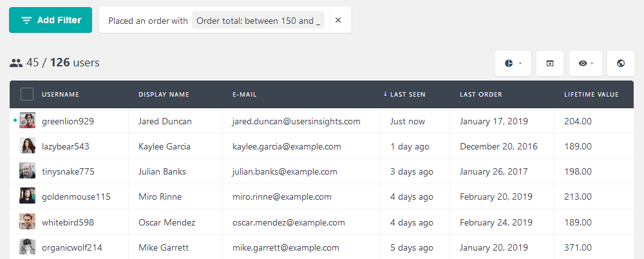Click the users count icon

pyautogui.click(x=16, y=63)
